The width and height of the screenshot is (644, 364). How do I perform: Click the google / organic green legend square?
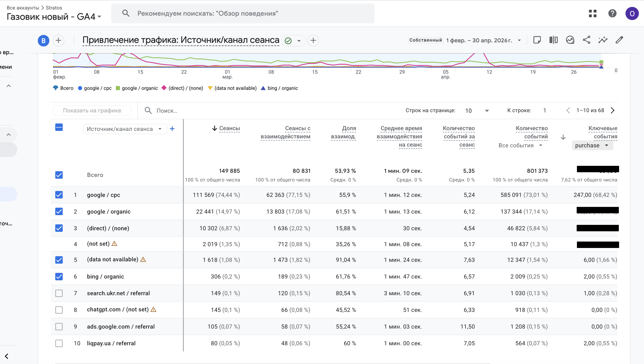tap(118, 88)
